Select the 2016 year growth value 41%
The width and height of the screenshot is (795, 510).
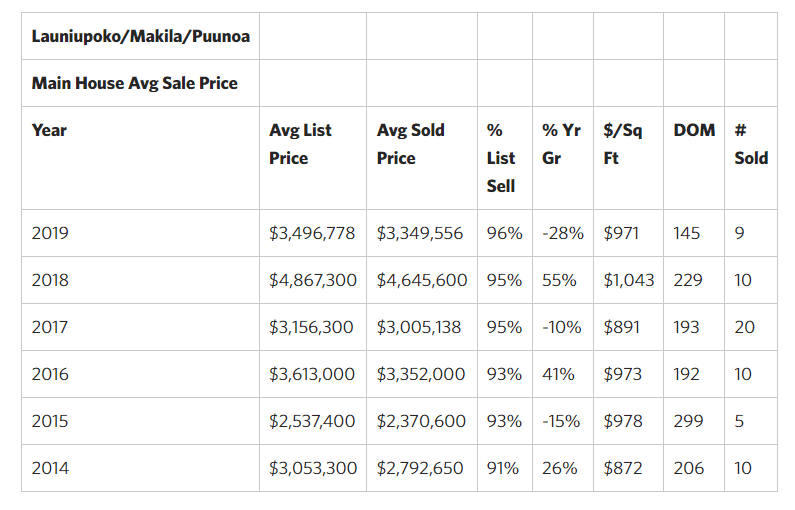pyautogui.click(x=558, y=374)
